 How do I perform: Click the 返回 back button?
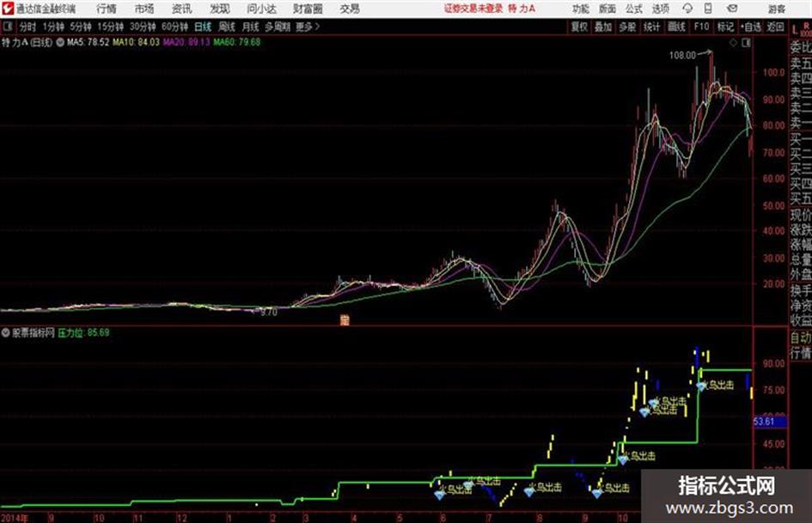pos(775,27)
